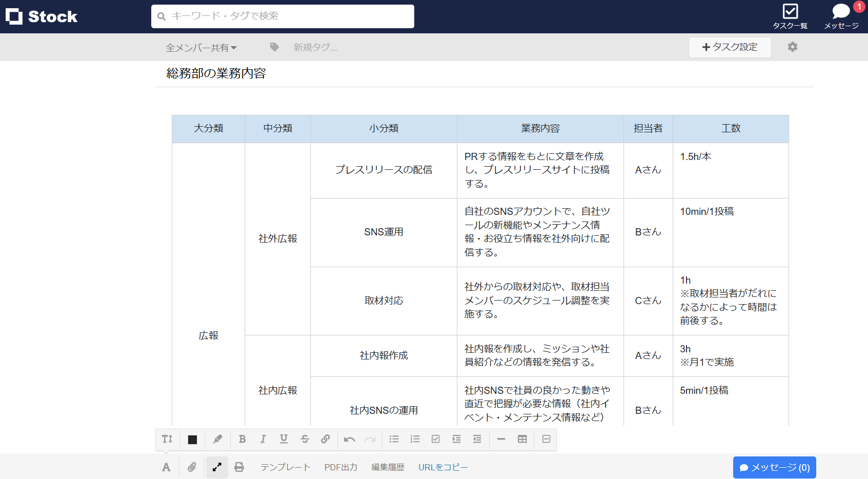This screenshot has width=868, height=479.
Task: Toggle underline formatting
Action: (284, 439)
